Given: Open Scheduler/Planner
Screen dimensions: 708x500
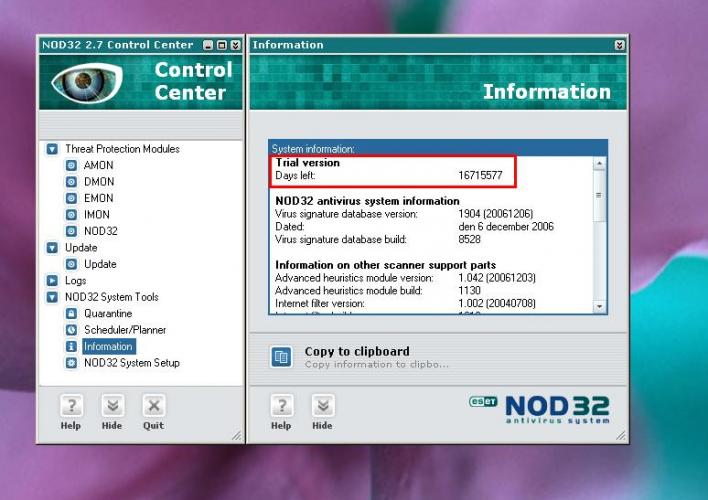Looking at the screenshot, I should [125, 330].
